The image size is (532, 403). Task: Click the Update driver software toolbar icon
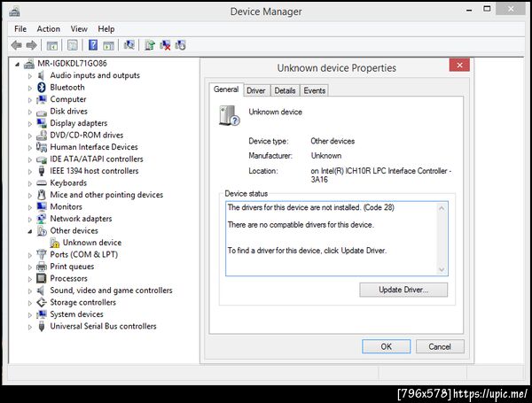149,45
